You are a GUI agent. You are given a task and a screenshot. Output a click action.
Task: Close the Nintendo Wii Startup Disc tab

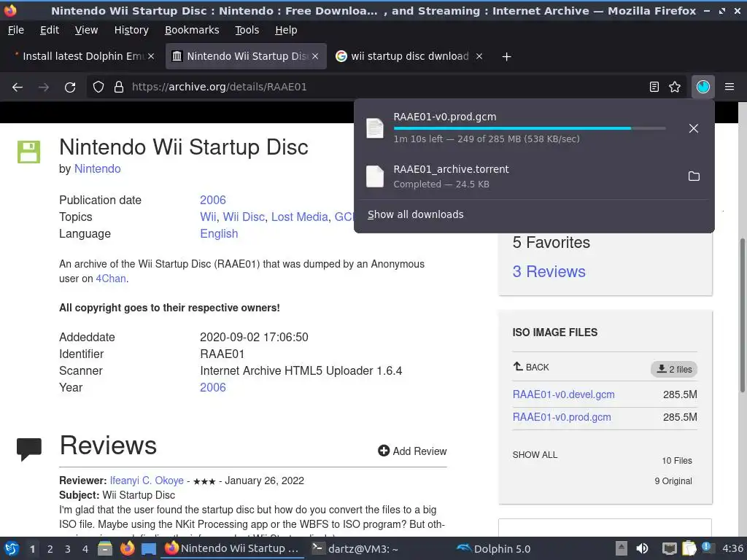point(315,56)
